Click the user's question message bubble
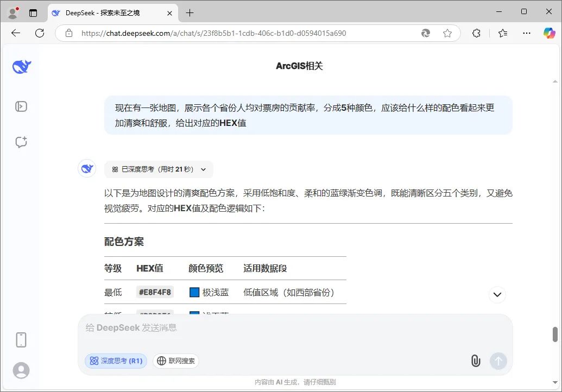Screen dimensions: 562x392 click(x=308, y=115)
